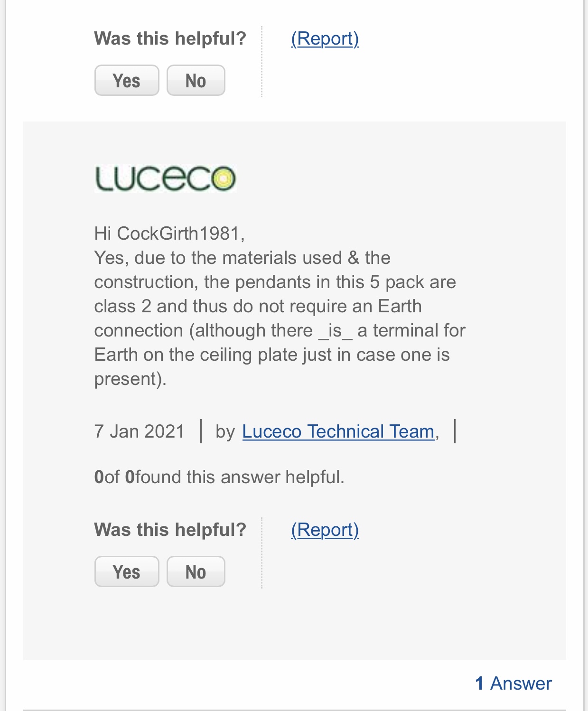This screenshot has height=711, width=588.
Task: Click the yellow circle in Luceco logo
Action: pos(223,179)
